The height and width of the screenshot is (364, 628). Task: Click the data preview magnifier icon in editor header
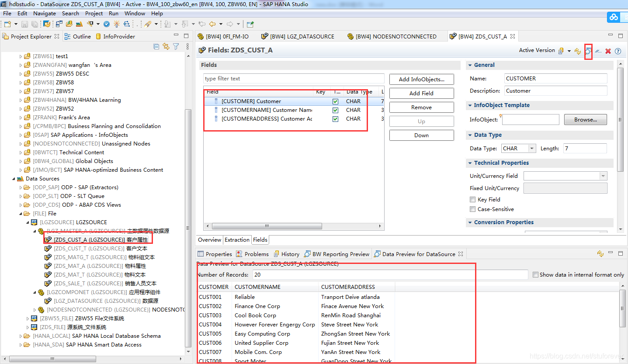(588, 51)
